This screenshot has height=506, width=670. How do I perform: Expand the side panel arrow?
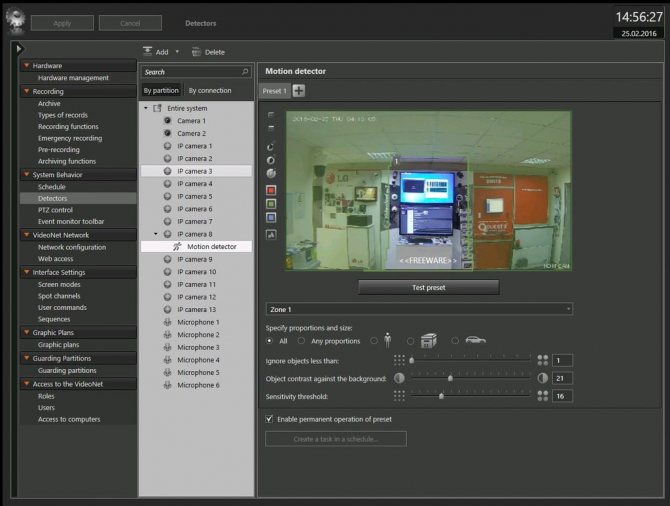(19, 49)
